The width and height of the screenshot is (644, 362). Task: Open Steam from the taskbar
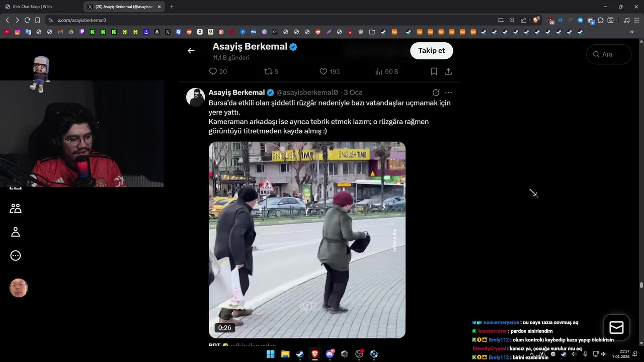point(300,354)
